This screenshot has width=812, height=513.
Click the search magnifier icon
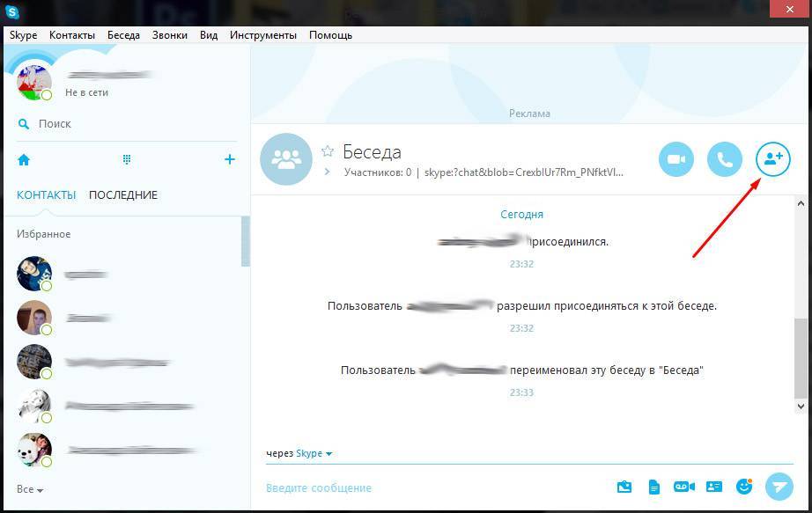[24, 124]
